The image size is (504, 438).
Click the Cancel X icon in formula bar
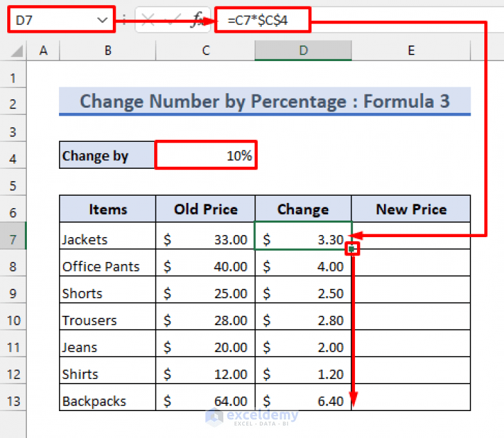(148, 20)
